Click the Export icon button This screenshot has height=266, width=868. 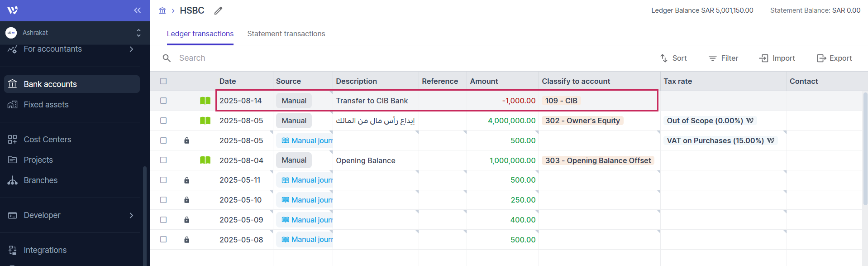821,58
